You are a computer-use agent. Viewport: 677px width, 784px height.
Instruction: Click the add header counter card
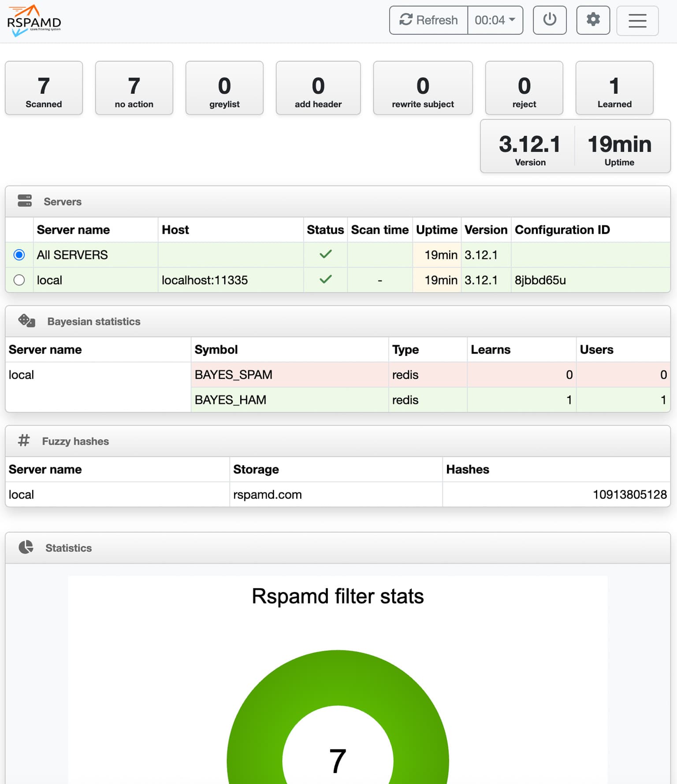[x=318, y=88]
